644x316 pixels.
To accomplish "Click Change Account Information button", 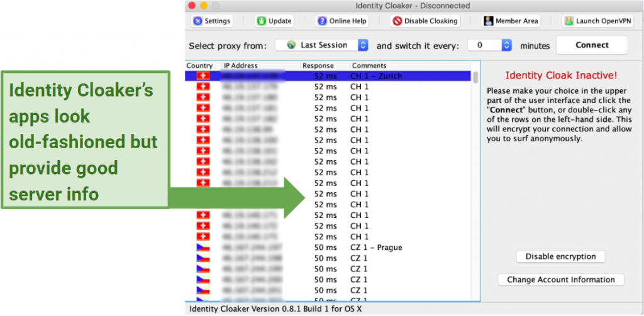I will pyautogui.click(x=560, y=280).
